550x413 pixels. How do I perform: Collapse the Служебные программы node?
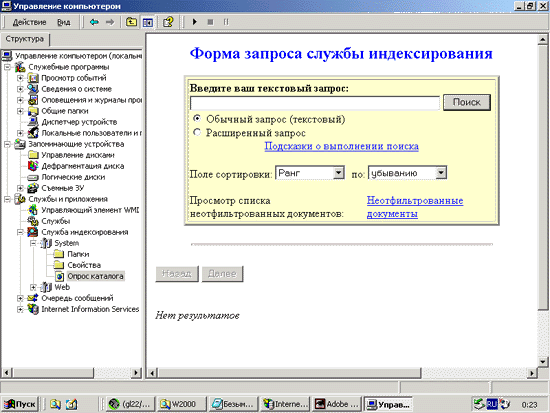[x=7, y=67]
